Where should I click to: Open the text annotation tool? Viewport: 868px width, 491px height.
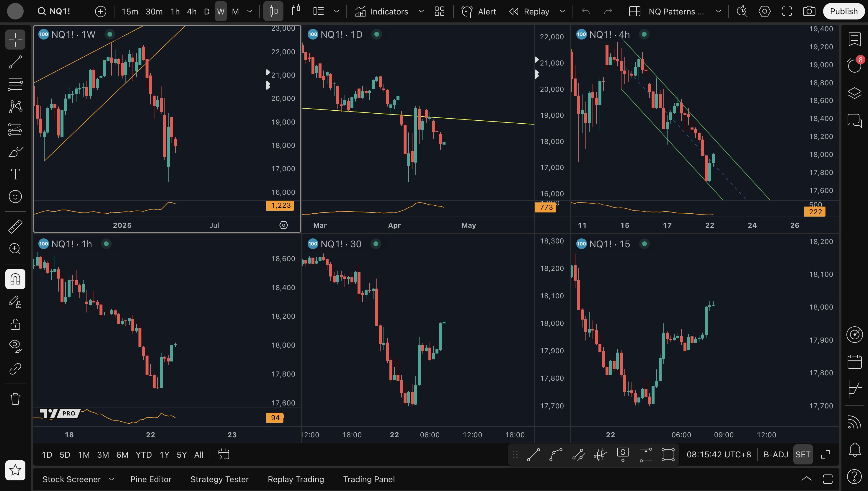(15, 174)
